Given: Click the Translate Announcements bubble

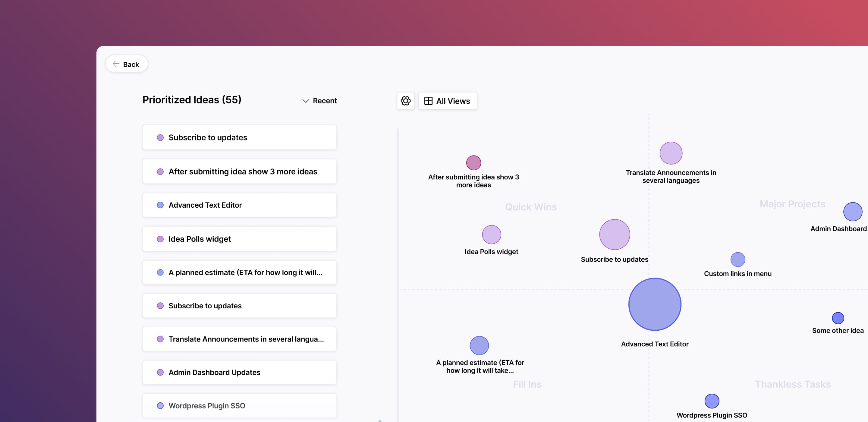Looking at the screenshot, I should pos(671,153).
